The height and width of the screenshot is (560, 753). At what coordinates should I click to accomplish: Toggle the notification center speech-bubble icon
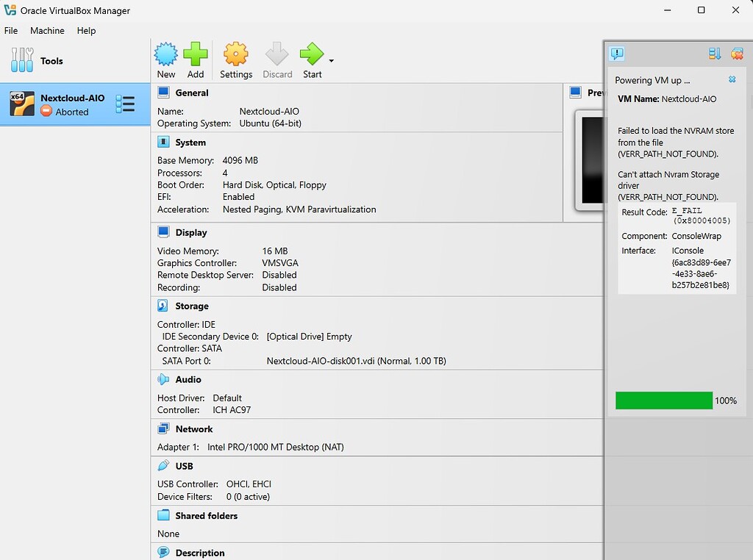click(x=617, y=54)
